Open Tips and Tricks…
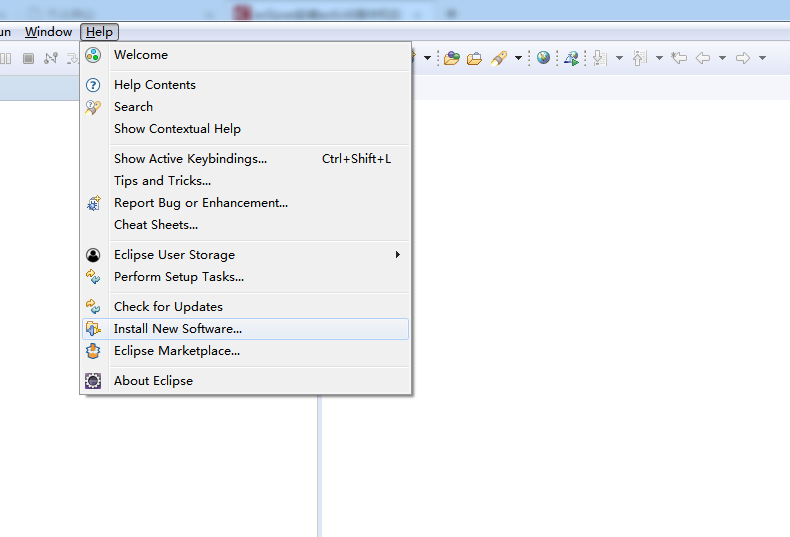The width and height of the screenshot is (790, 537). click(x=246, y=181)
